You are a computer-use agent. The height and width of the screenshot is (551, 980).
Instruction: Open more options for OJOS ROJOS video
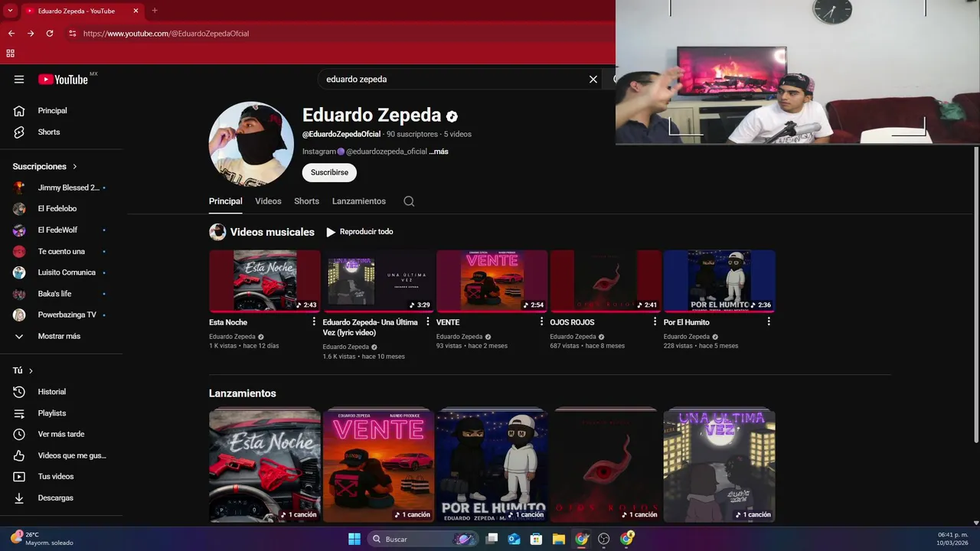click(x=655, y=322)
